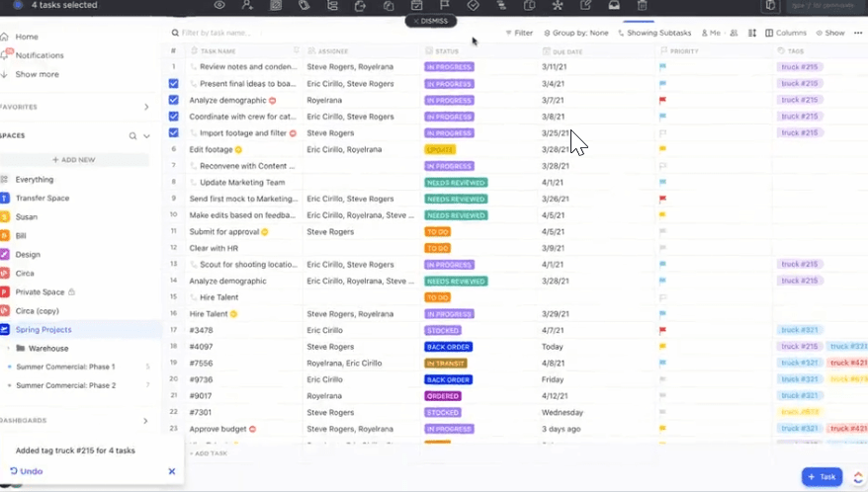Open Show options dropdown
868x492 pixels.
point(830,33)
